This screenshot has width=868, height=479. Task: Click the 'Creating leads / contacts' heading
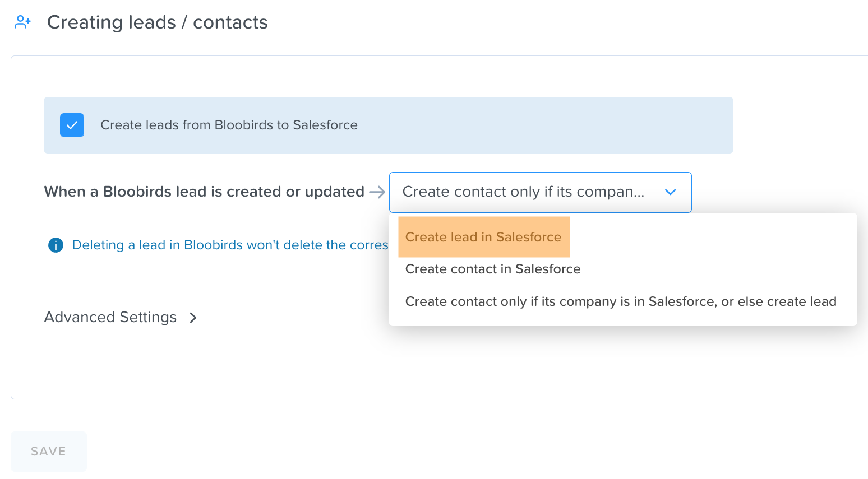[158, 22]
